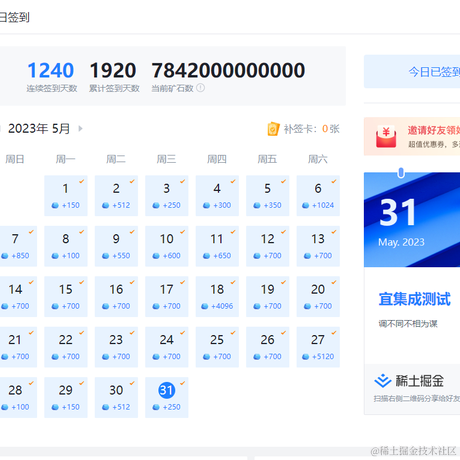Select the May 23 calendar cell
The width and height of the screenshot is (460, 460).
(116, 347)
